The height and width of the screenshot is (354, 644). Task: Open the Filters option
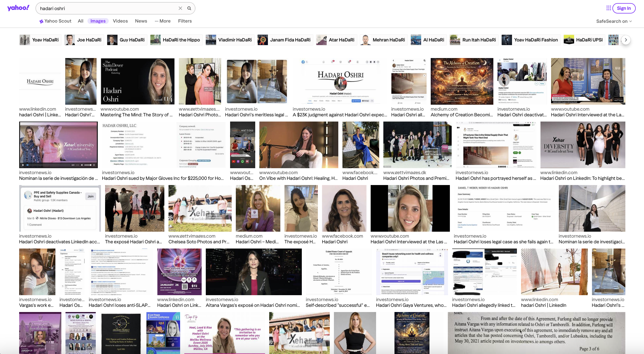[x=185, y=21]
